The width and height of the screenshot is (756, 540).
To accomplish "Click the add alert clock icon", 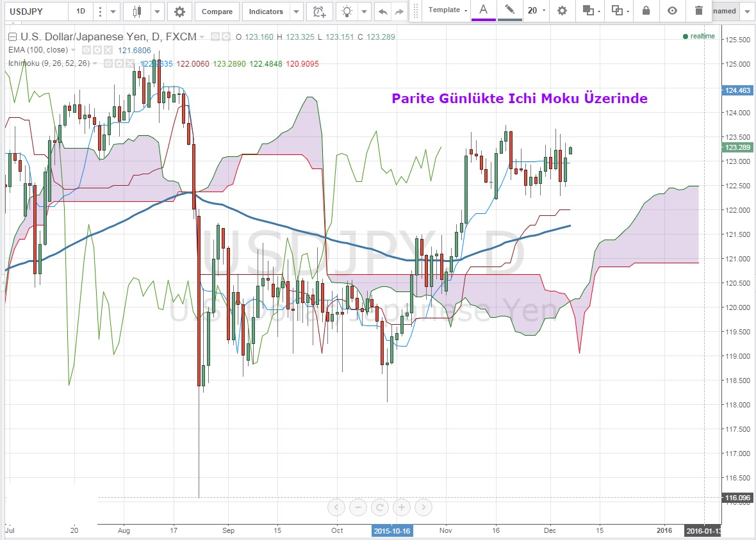I will point(318,12).
